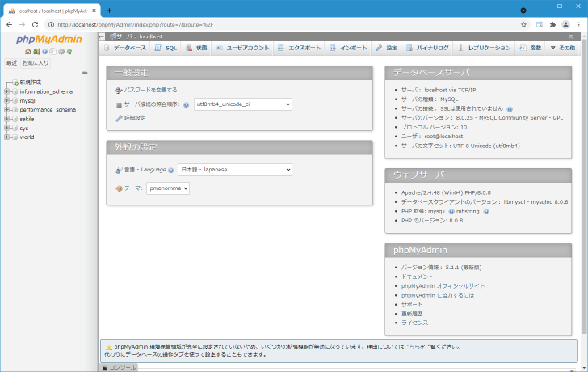The height and width of the screenshot is (372, 588).
Task: Click the テーマ theme link
Action: 133,188
